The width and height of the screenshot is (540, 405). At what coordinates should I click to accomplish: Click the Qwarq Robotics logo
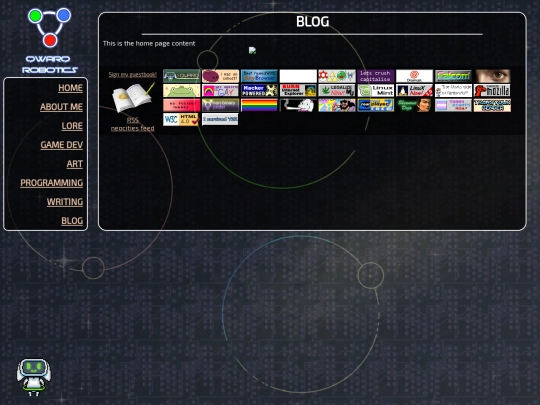[50, 40]
